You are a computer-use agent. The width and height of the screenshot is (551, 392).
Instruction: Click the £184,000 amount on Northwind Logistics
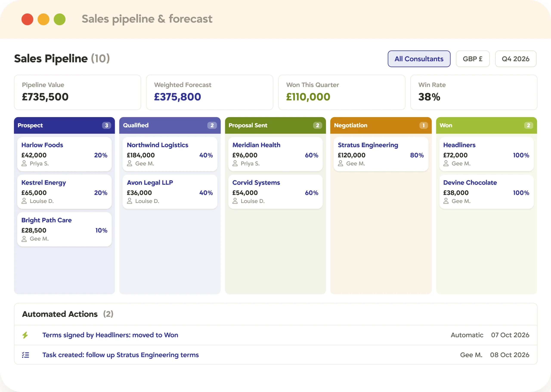click(141, 155)
